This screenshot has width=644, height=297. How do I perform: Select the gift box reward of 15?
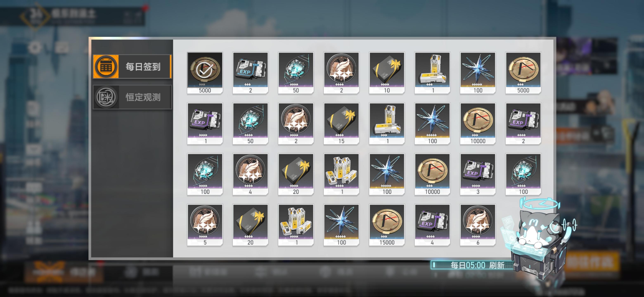tap(341, 124)
